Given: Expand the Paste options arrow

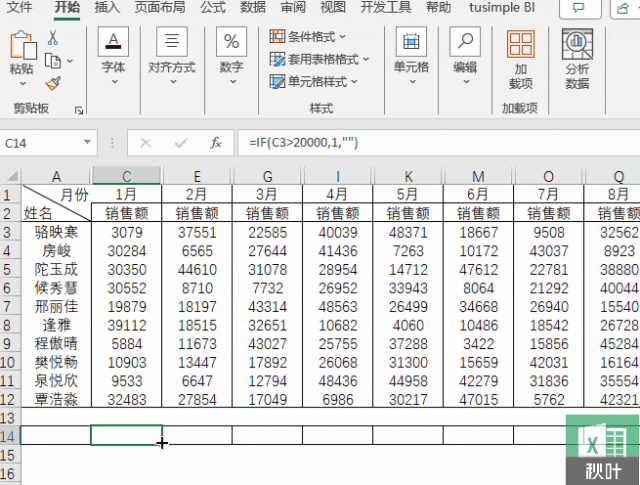Looking at the screenshot, I should pos(23,84).
